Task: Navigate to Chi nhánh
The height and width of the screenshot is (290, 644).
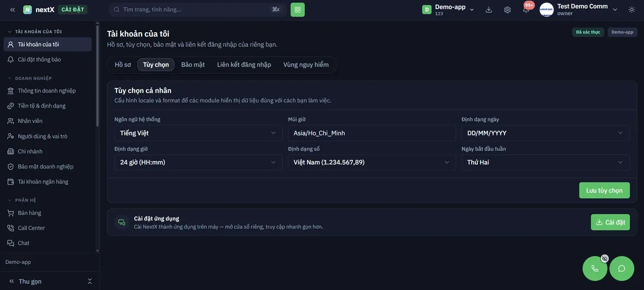Action: [48, 151]
